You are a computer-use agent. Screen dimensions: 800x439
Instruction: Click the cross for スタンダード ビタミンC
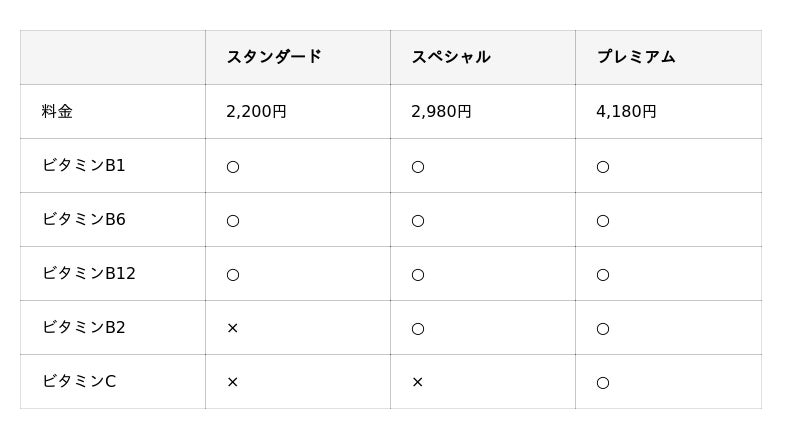(x=233, y=383)
